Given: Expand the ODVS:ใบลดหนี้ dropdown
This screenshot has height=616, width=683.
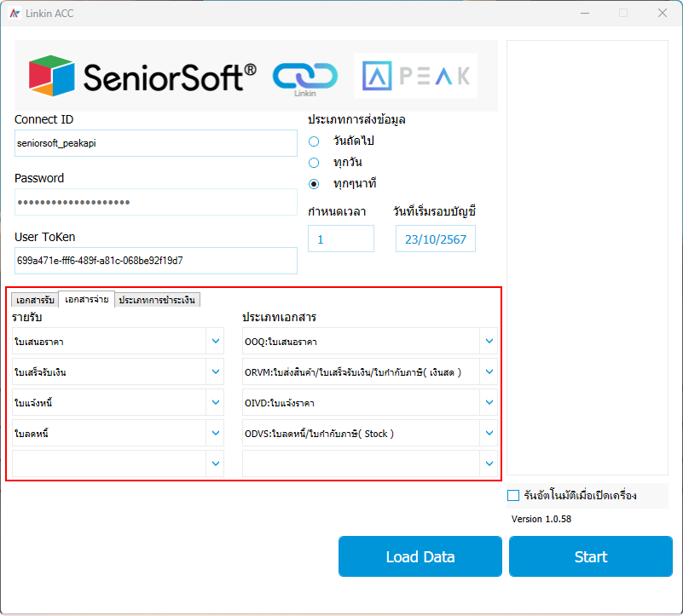Looking at the screenshot, I should [489, 433].
